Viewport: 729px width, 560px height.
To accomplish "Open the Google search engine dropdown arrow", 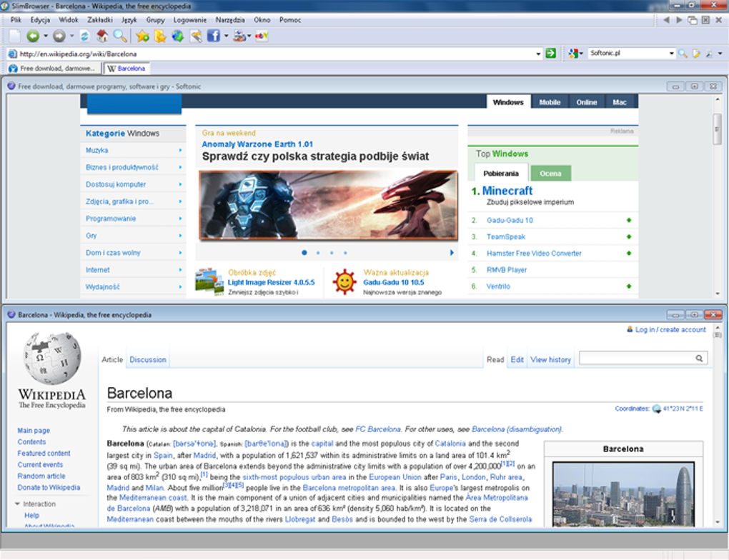I will (x=581, y=54).
